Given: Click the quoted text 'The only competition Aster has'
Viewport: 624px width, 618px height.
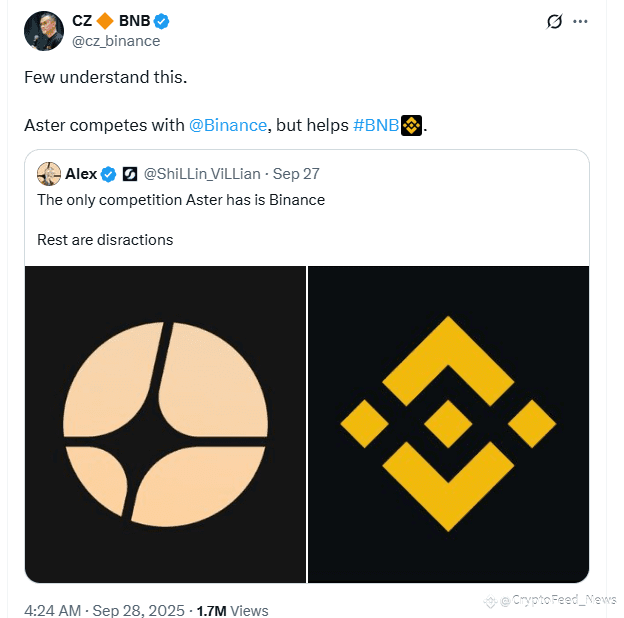Looking at the screenshot, I should click(145, 200).
